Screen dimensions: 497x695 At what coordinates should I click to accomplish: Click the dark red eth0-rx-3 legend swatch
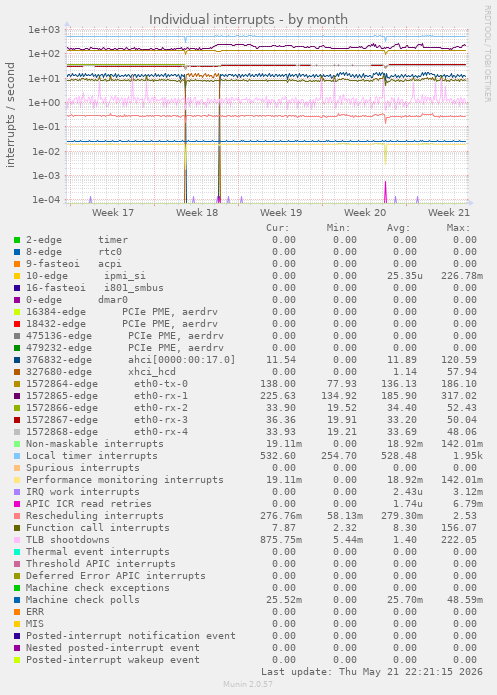[17, 420]
